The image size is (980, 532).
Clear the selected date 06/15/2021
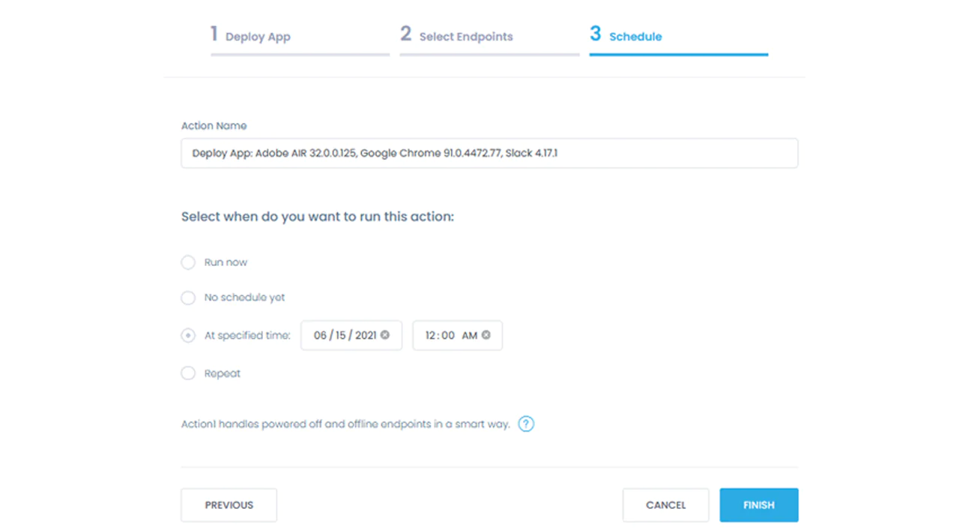click(384, 335)
